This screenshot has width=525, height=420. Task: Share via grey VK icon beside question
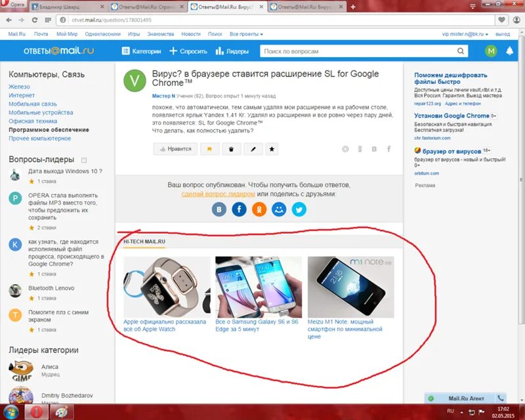pyautogui.click(x=374, y=149)
